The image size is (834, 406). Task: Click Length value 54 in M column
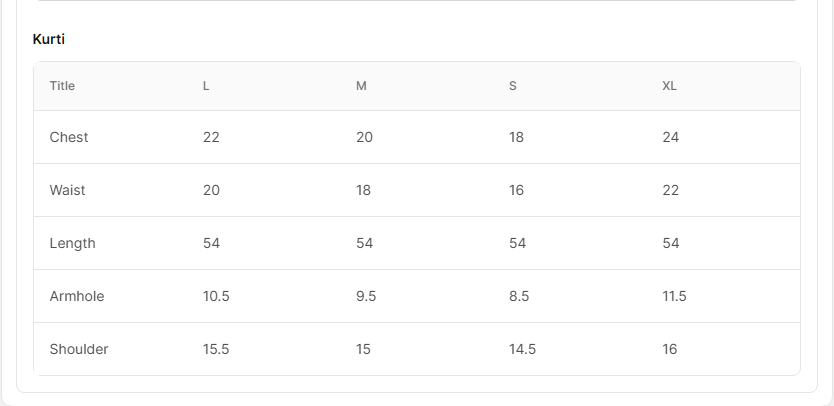[364, 243]
